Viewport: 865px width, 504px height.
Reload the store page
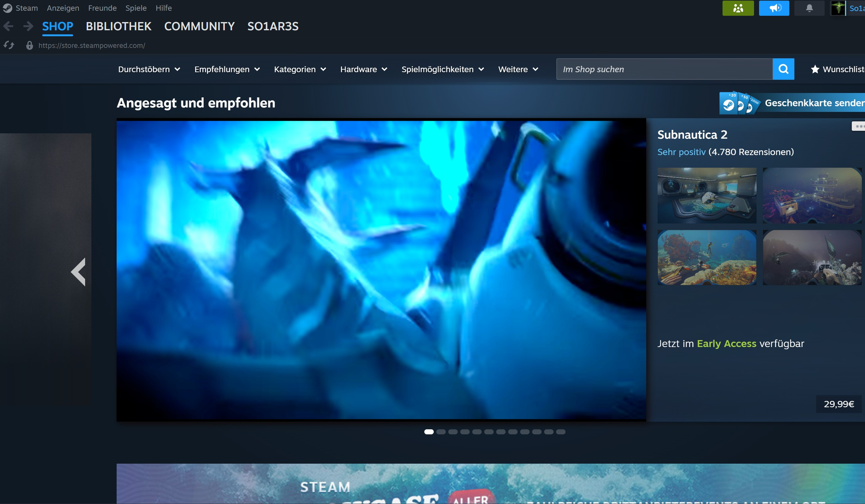point(9,45)
